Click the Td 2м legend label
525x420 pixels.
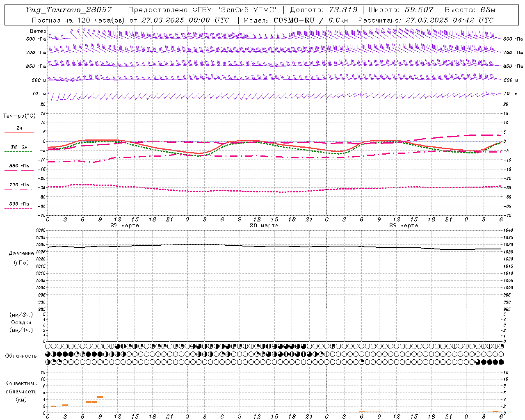click(x=19, y=147)
